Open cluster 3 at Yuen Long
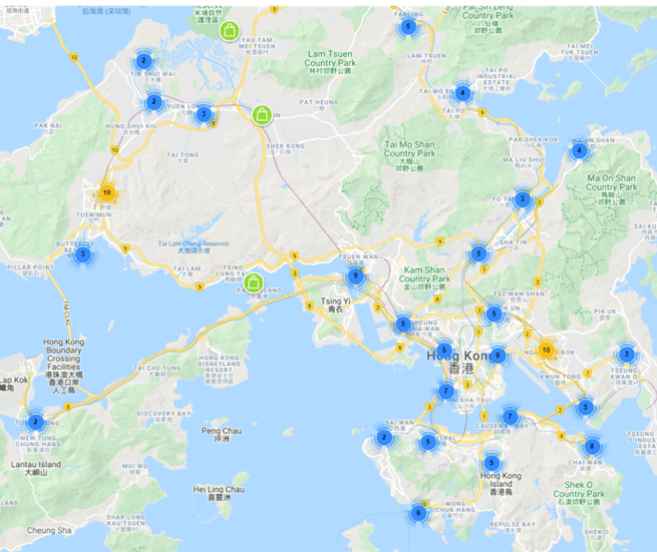 coord(204,114)
